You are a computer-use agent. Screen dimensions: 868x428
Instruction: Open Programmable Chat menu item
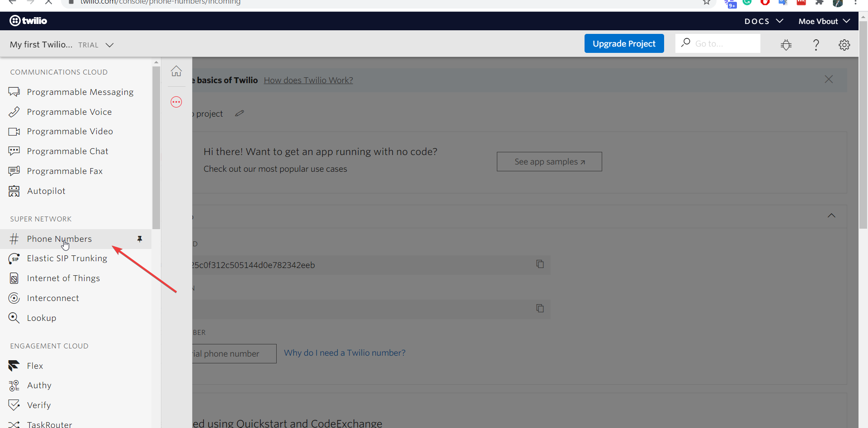[67, 151]
